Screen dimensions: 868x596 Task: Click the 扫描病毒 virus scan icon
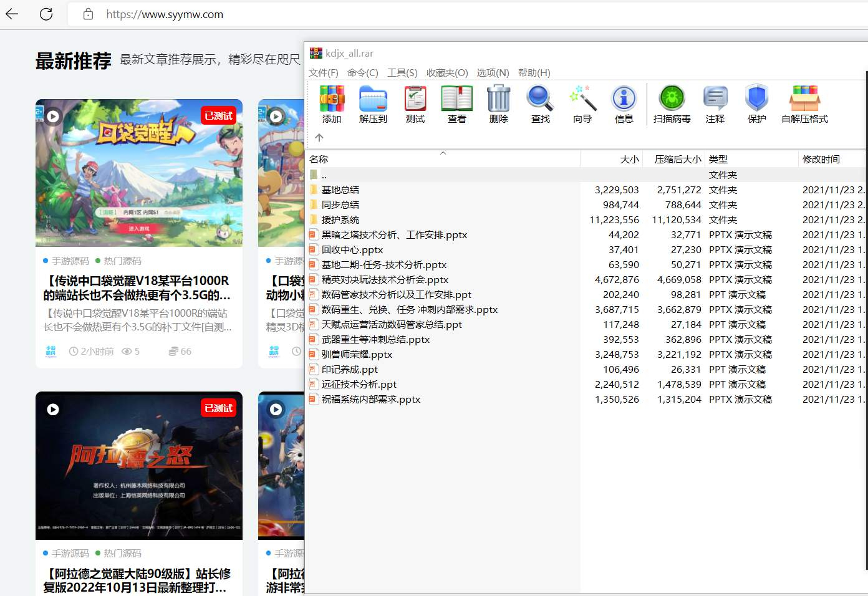click(x=672, y=99)
